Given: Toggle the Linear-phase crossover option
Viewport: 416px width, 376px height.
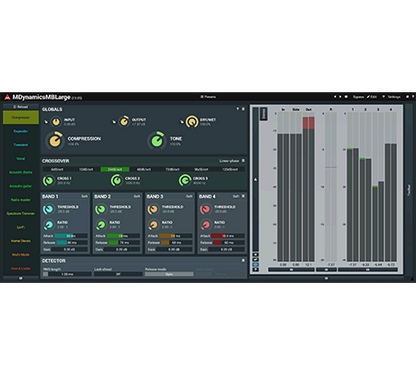Looking at the screenshot, I should click(x=229, y=161).
